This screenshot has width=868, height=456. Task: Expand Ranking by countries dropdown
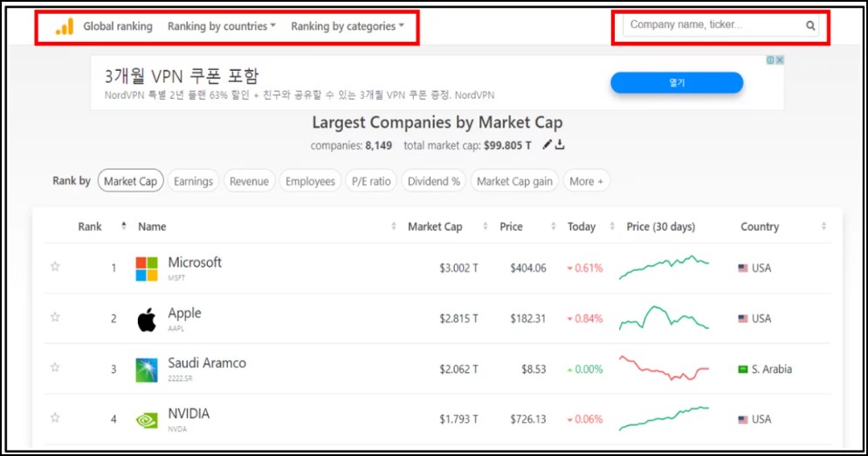tap(222, 26)
